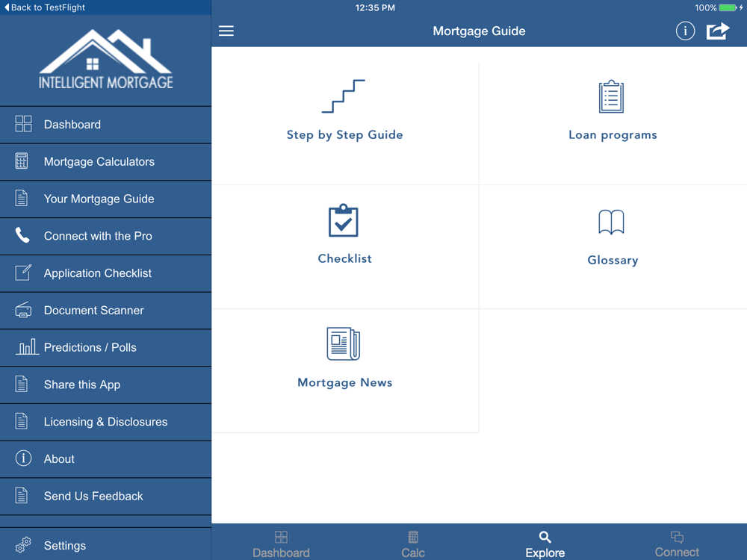The width and height of the screenshot is (747, 560).
Task: Open the About menu item
Action: tap(106, 459)
